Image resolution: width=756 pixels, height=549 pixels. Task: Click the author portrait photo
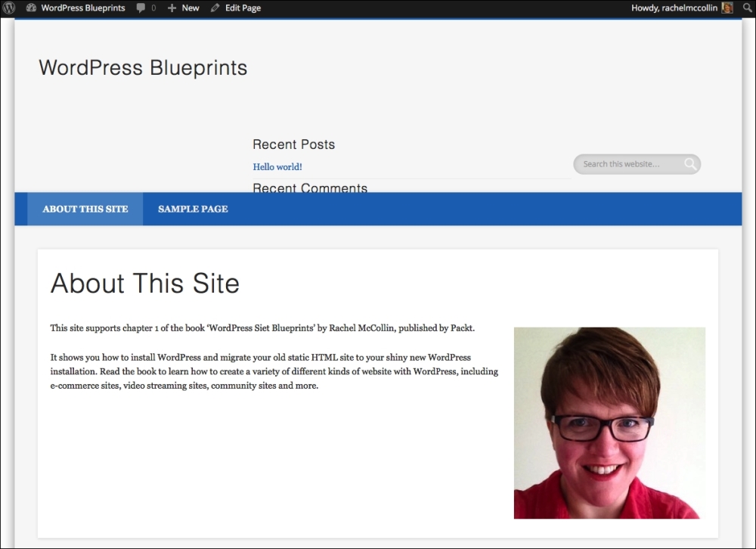[609, 423]
